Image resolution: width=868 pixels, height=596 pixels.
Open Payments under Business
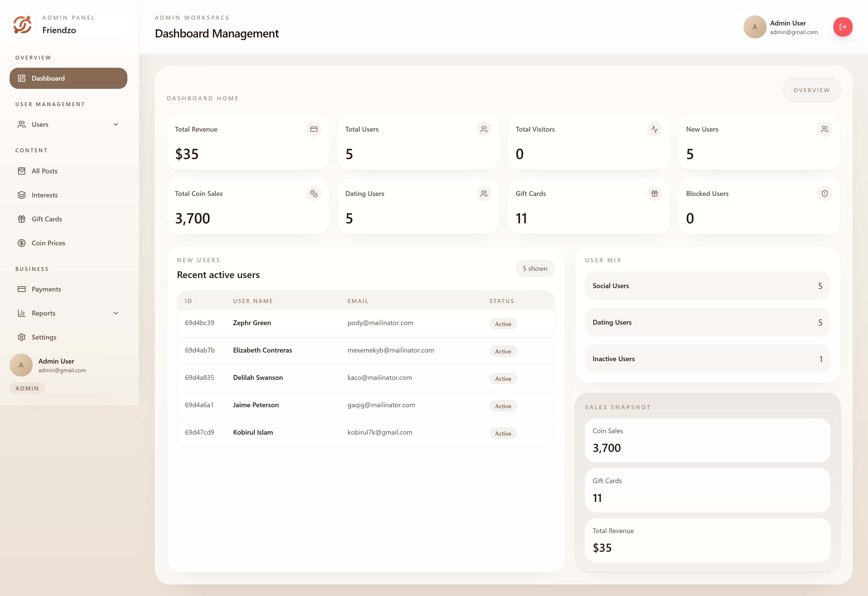[x=46, y=289]
